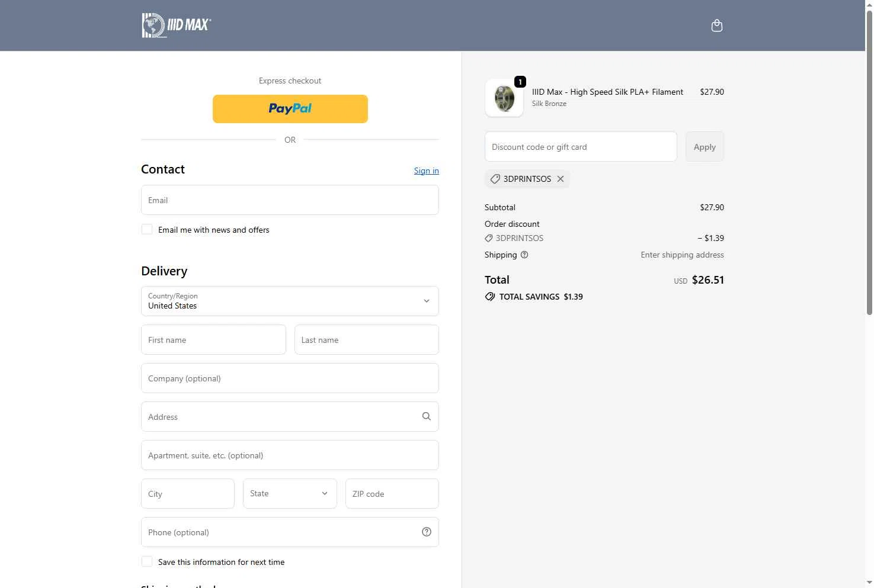Click the filament product thumbnail

(504, 98)
